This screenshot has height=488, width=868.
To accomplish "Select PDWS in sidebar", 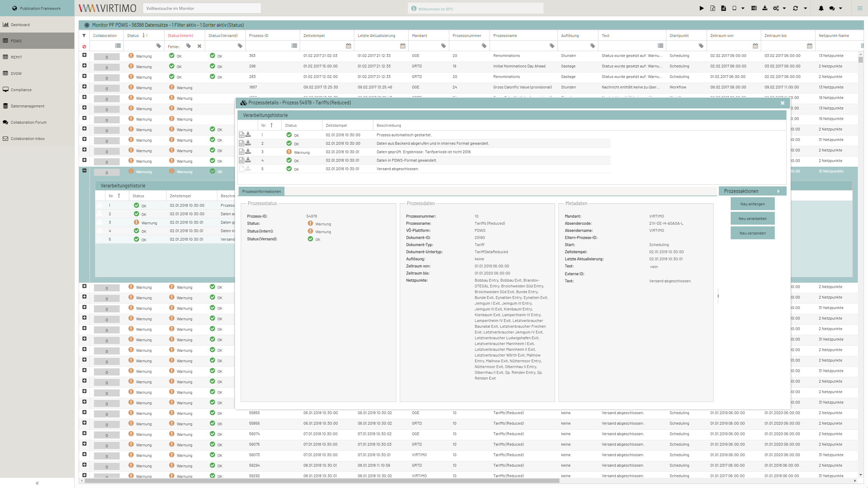I will [x=37, y=41].
